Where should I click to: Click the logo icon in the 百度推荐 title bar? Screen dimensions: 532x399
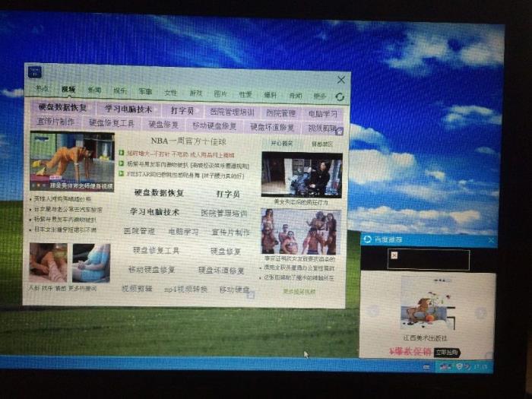click(368, 239)
